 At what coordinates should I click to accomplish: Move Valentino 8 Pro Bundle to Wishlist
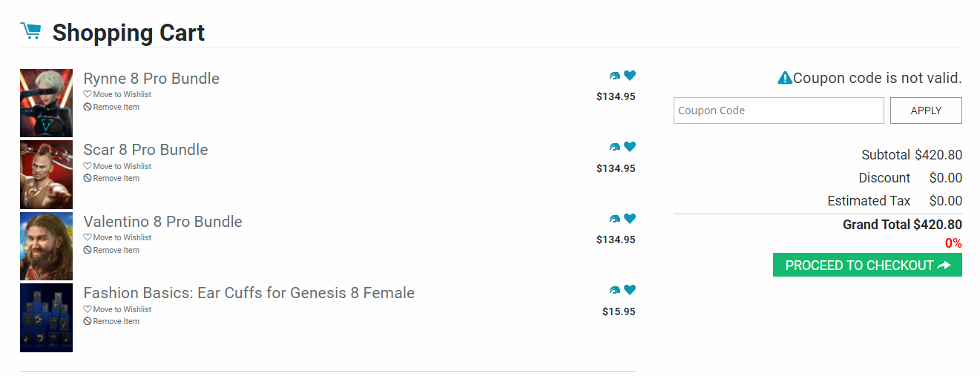117,237
